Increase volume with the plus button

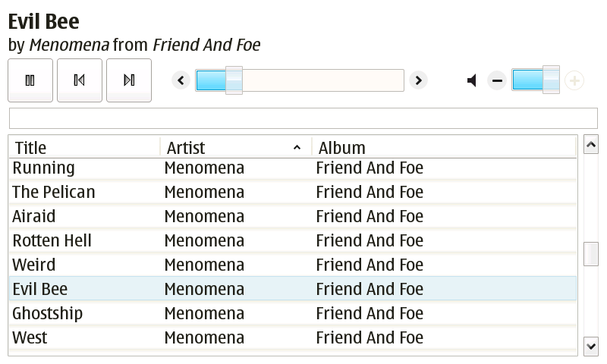pos(574,80)
